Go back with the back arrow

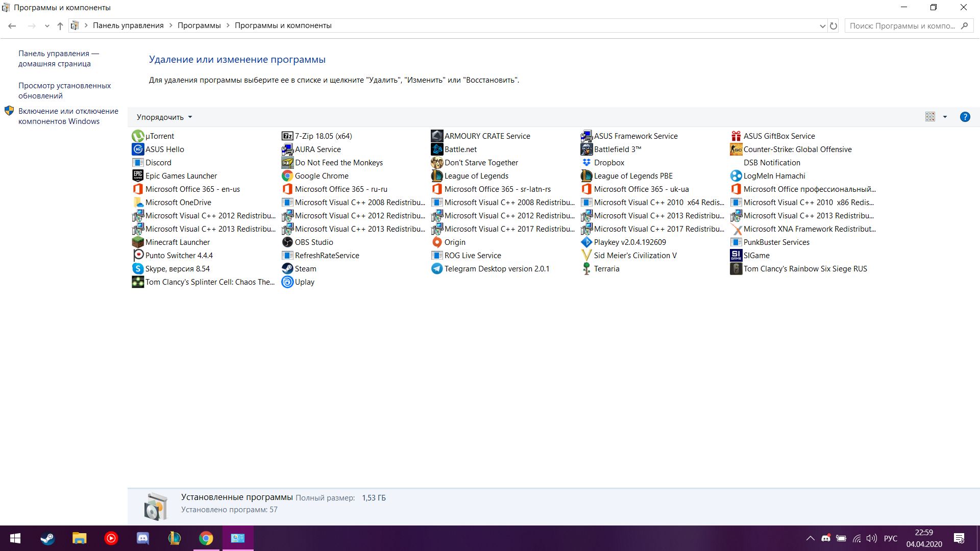[12, 26]
